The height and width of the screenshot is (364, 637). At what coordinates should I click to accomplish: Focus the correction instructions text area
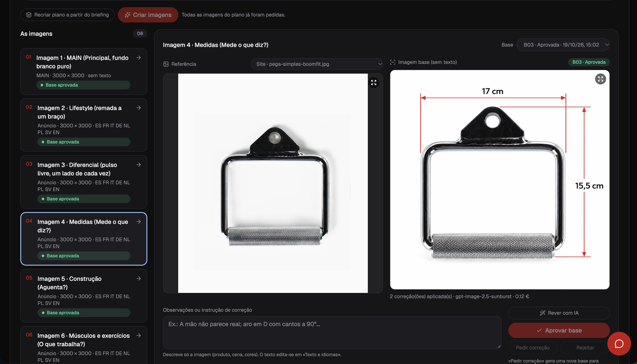[x=332, y=332]
